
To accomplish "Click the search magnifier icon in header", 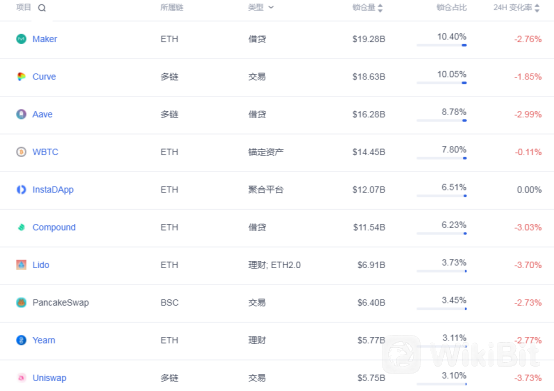I will tap(42, 8).
